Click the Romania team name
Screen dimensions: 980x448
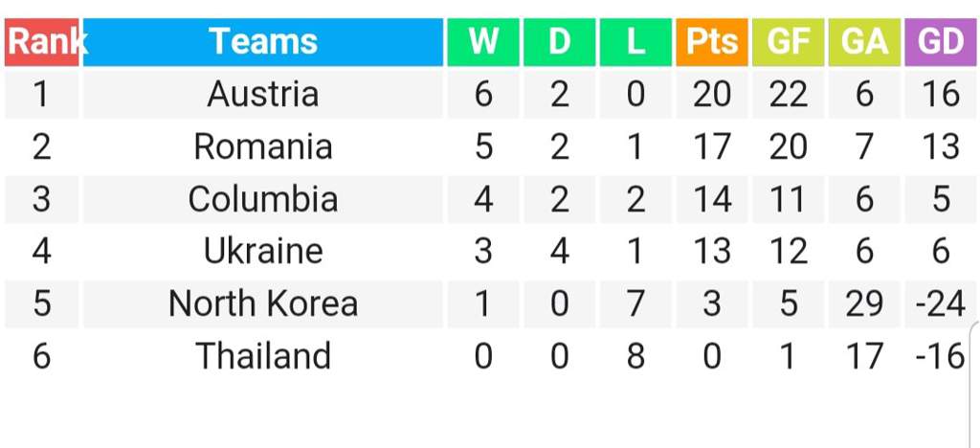coord(263,146)
